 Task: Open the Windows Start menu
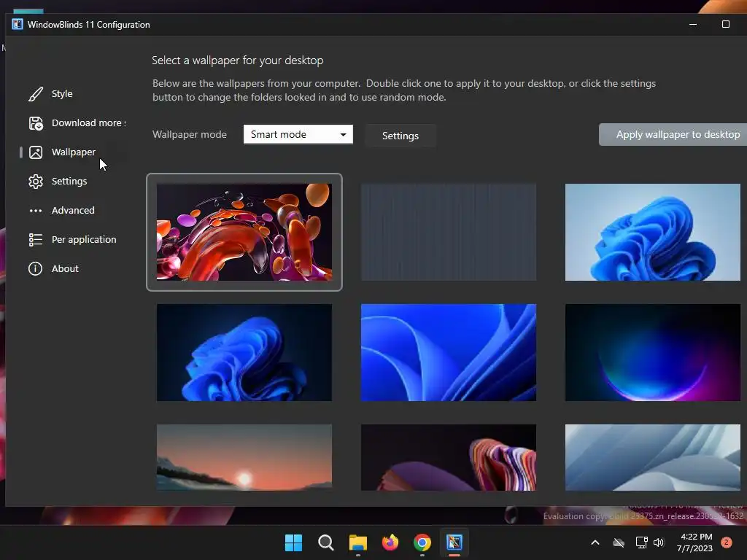[293, 542]
